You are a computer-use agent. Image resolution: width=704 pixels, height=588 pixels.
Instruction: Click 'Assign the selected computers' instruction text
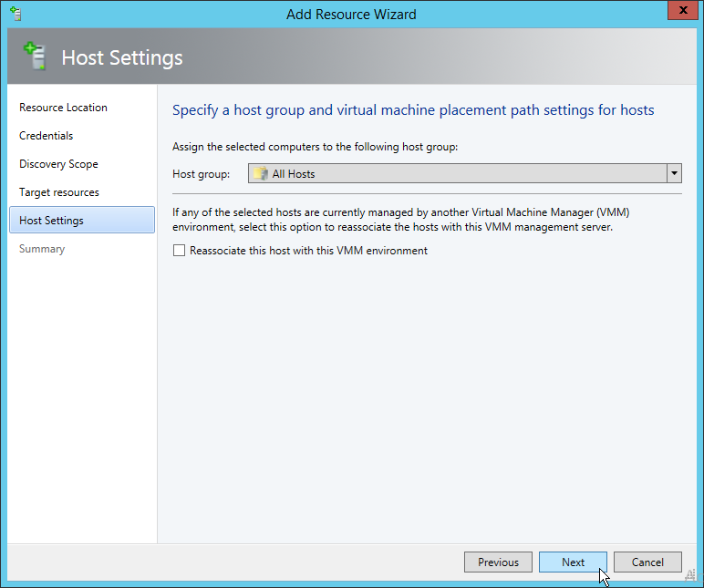[316, 147]
